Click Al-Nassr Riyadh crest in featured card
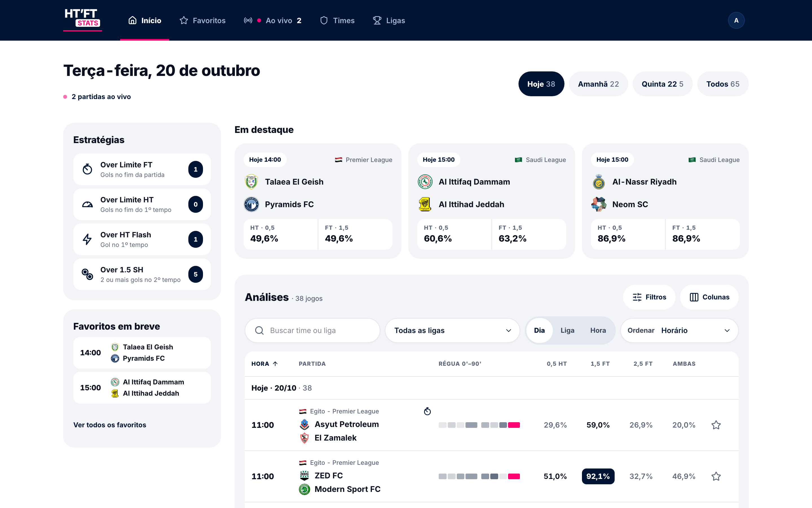Image resolution: width=812 pixels, height=508 pixels. (599, 182)
